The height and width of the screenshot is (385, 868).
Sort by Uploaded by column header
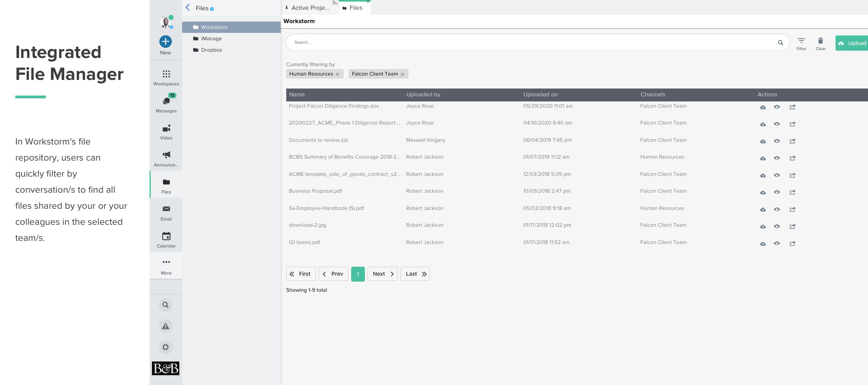[x=423, y=94]
